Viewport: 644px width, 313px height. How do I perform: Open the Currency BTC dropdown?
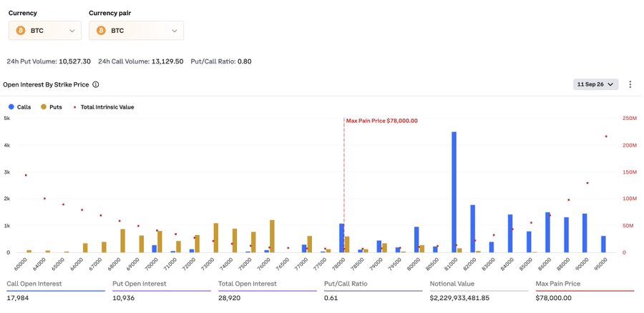45,31
